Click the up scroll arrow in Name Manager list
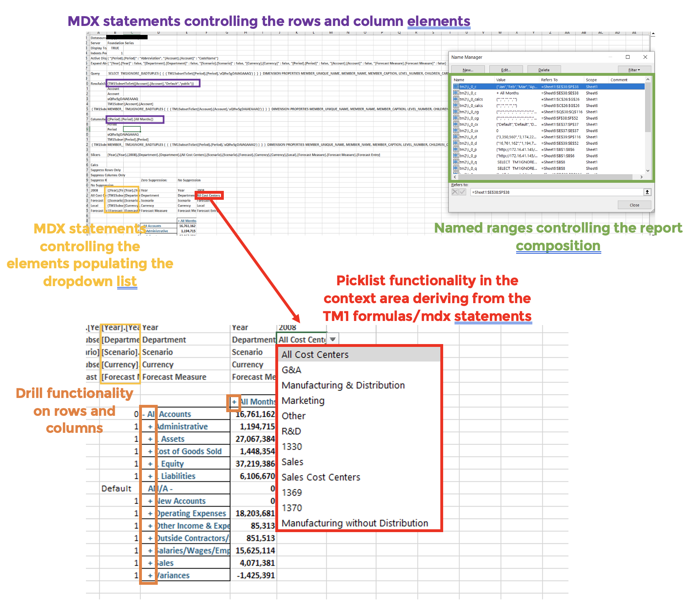699x616 pixels. (x=648, y=80)
